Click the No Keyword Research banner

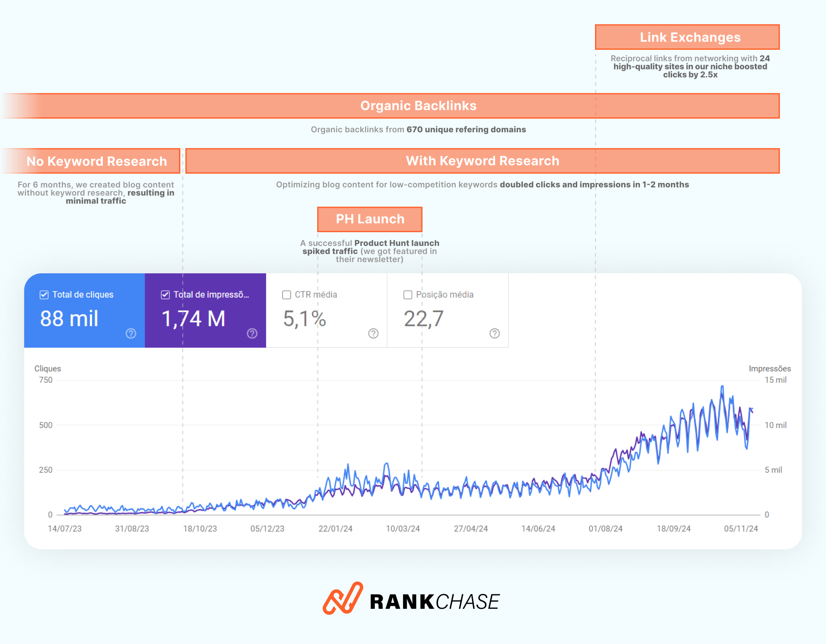point(90,161)
